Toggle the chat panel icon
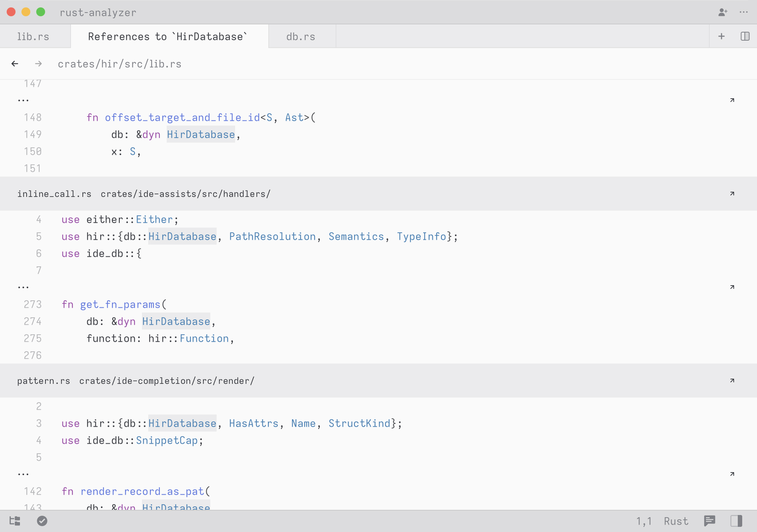The image size is (757, 532). tap(709, 521)
